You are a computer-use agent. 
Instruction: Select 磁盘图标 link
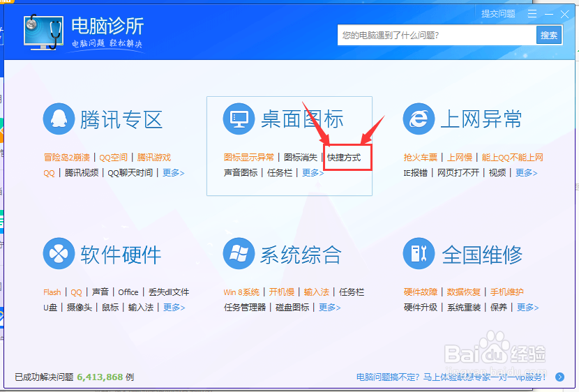coord(292,308)
